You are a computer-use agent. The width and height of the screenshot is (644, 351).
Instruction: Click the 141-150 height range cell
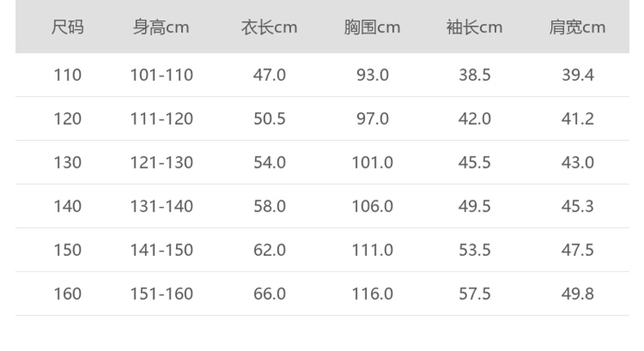pos(161,250)
